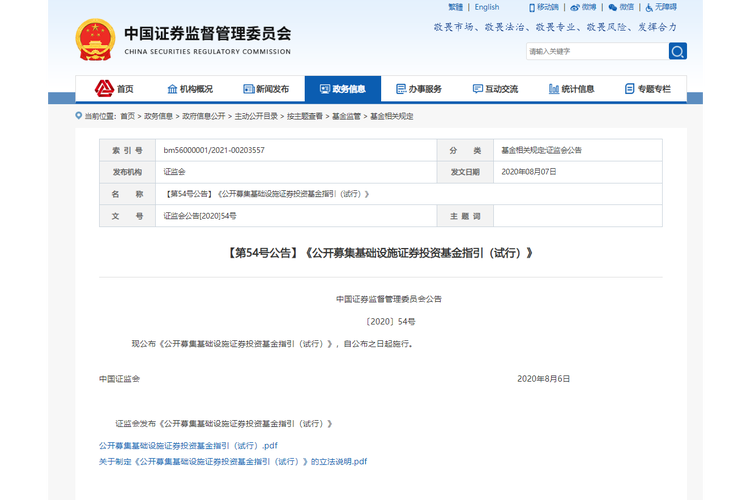This screenshot has width=751, height=500.
Task: Open the 首页 navigation tab
Action: tap(114, 89)
